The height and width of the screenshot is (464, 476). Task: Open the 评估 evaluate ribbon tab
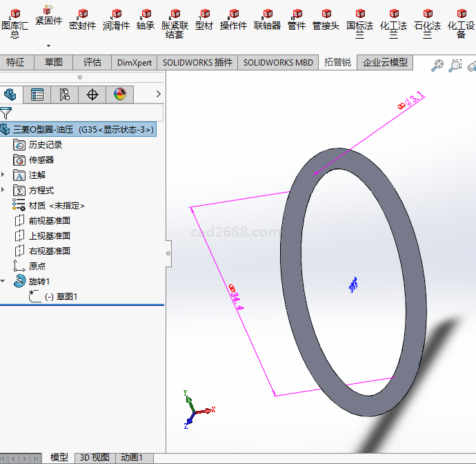point(92,62)
